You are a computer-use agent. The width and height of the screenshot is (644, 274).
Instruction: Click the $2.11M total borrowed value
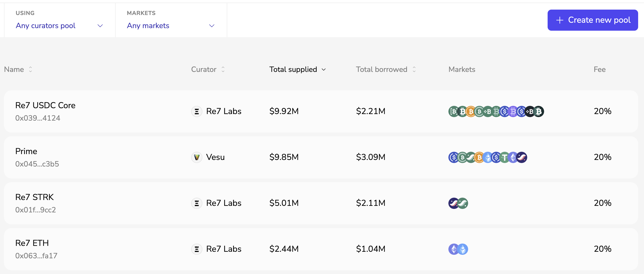[371, 203]
